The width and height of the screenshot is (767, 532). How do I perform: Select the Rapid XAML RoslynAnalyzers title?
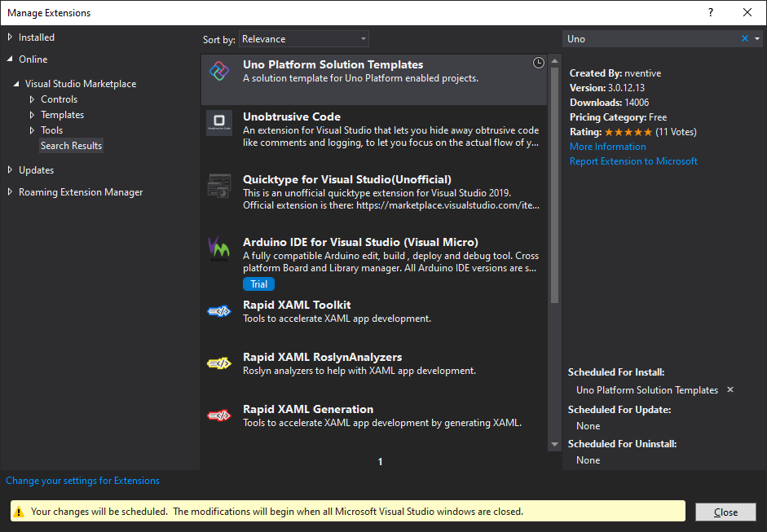pos(322,357)
